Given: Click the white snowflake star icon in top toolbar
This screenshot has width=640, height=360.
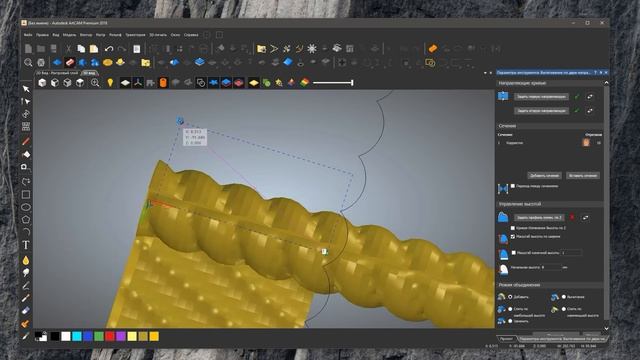Looking at the screenshot, I should pyautogui.click(x=312, y=49).
